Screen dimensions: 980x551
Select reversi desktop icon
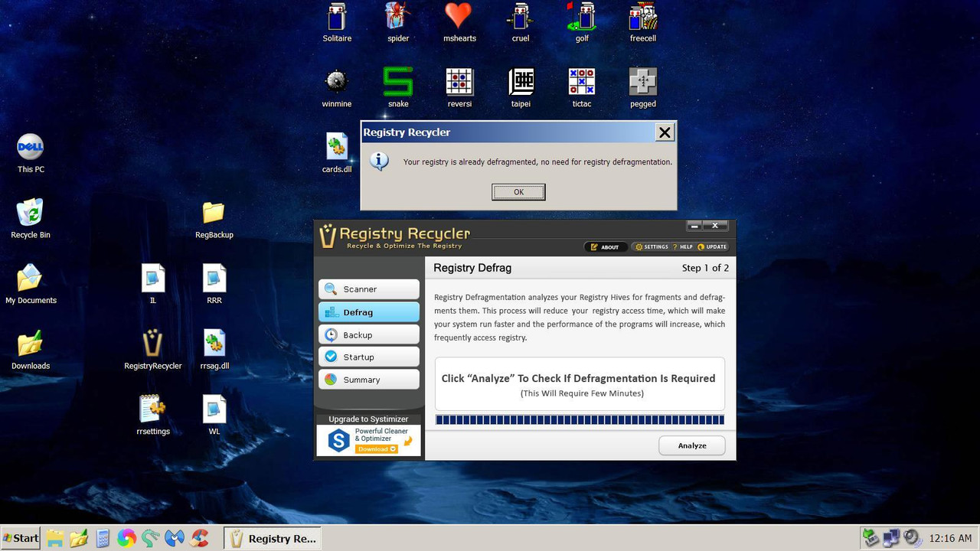tap(459, 88)
